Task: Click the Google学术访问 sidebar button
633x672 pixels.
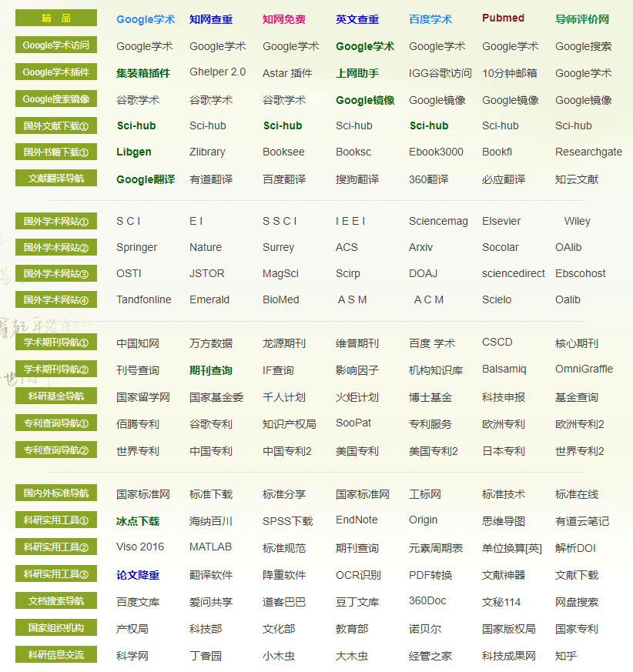Action: click(55, 44)
